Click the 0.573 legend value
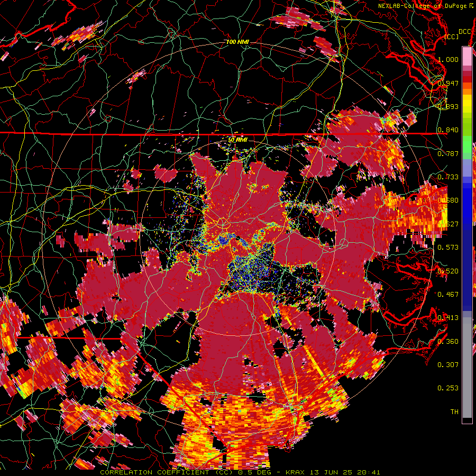The height and width of the screenshot is (476, 476). [x=448, y=248]
